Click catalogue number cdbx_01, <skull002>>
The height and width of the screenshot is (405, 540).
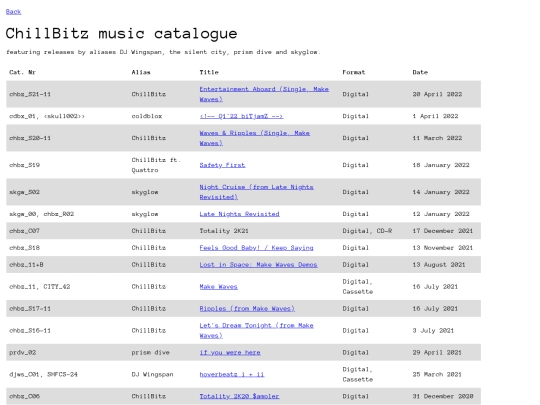[x=47, y=116]
